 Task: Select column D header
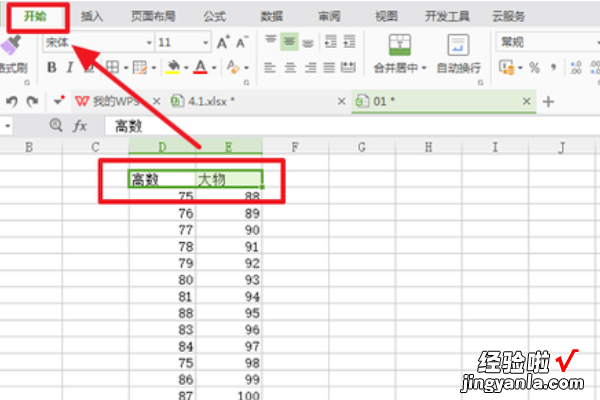[162, 147]
